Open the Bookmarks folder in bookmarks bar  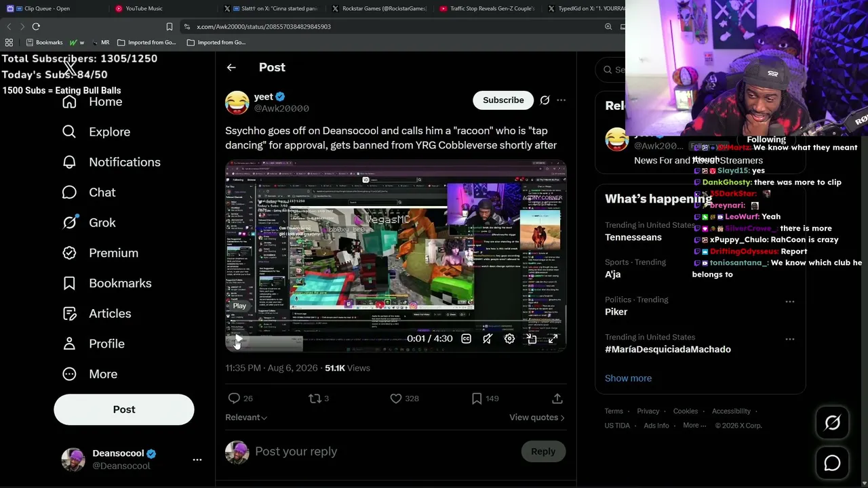tap(44, 43)
